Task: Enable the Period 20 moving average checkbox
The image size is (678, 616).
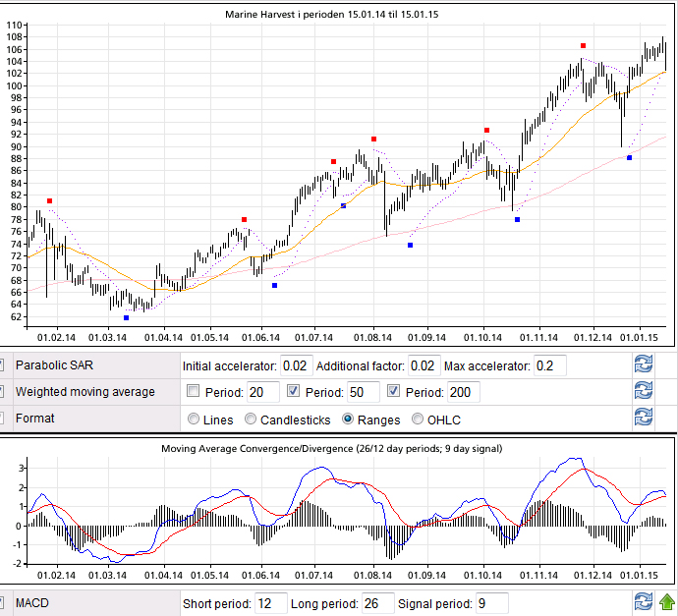Action: 194,393
